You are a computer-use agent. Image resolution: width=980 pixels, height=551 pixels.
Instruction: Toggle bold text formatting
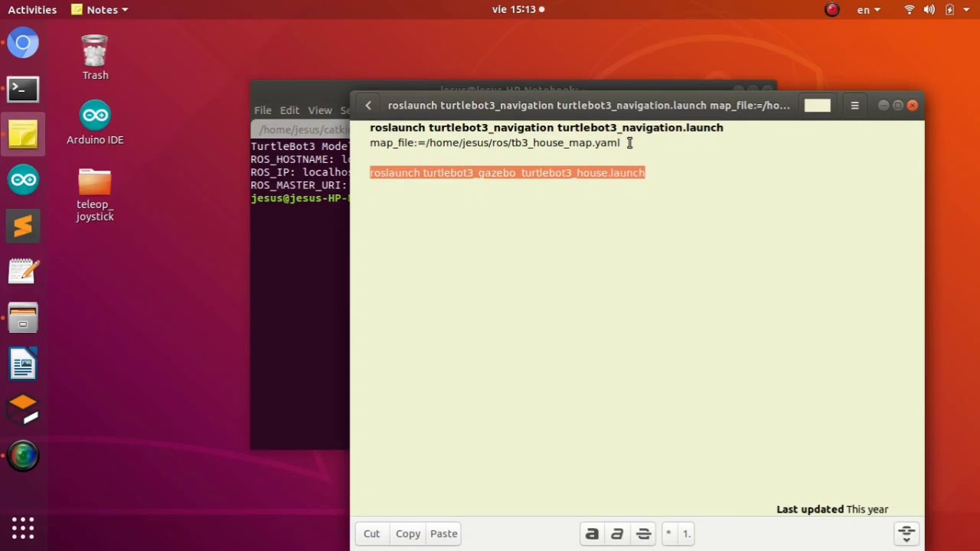coord(592,533)
